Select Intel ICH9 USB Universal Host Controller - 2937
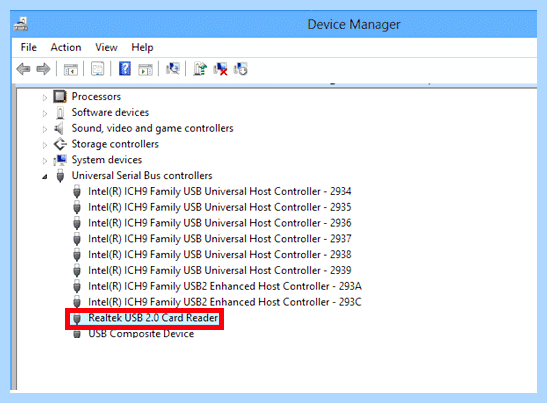Viewport: 547px width, 403px height. 219,239
